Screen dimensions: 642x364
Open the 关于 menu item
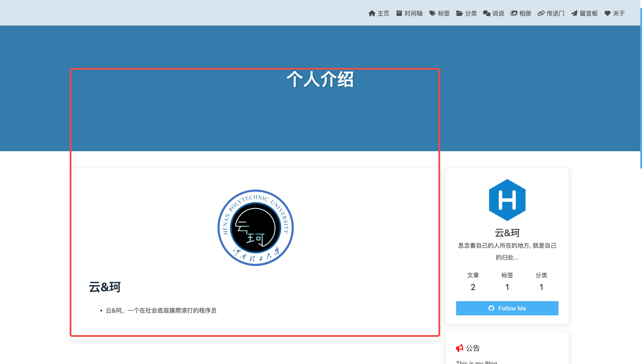point(615,13)
